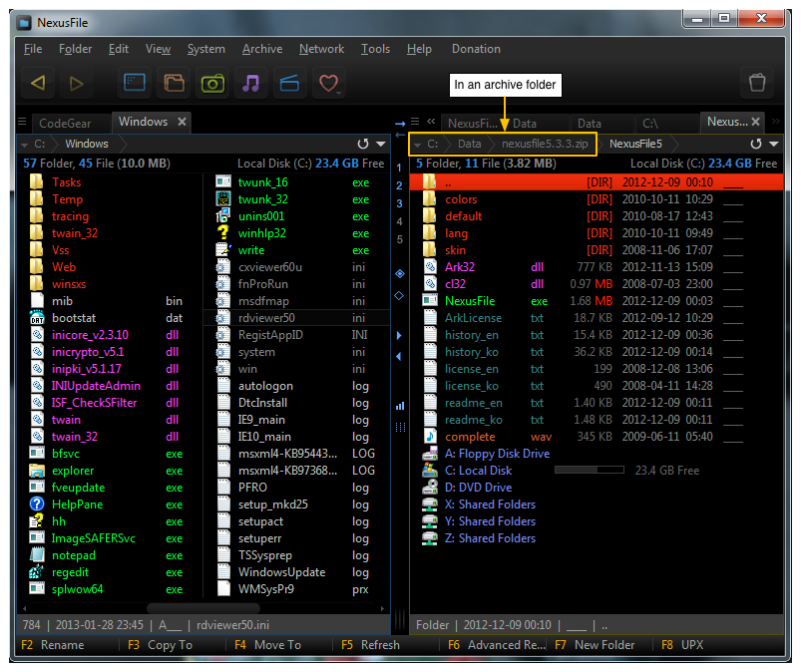The height and width of the screenshot is (672, 801).
Task: Click F8 UPX button
Action: pos(682,645)
